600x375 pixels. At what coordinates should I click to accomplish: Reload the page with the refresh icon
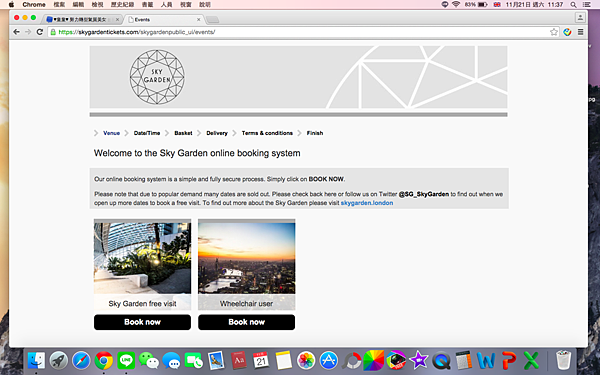point(39,32)
